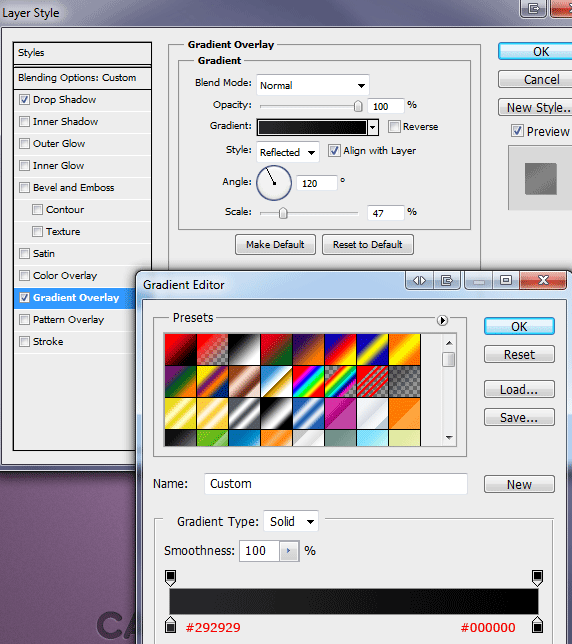Choose the rainbow spectrum gradient preset
Screen dimensions: 572x644
pyautogui.click(x=308, y=382)
